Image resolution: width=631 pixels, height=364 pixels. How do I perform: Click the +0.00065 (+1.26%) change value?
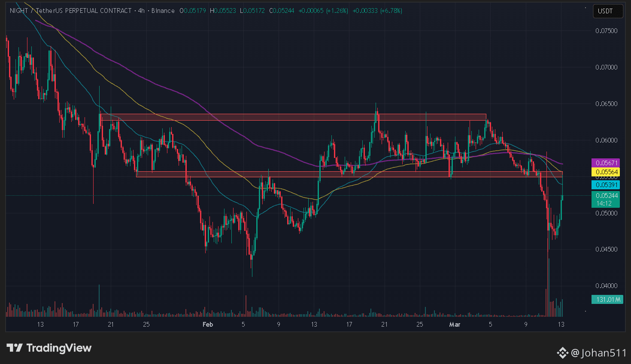pyautogui.click(x=323, y=11)
